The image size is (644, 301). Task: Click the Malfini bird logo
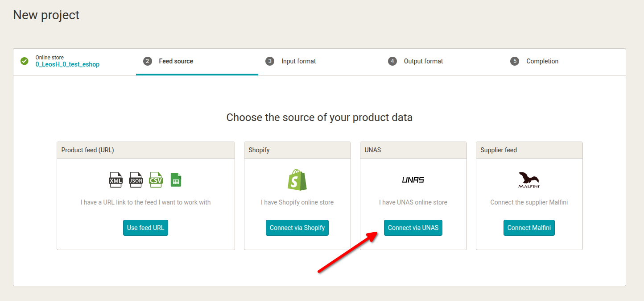(529, 180)
